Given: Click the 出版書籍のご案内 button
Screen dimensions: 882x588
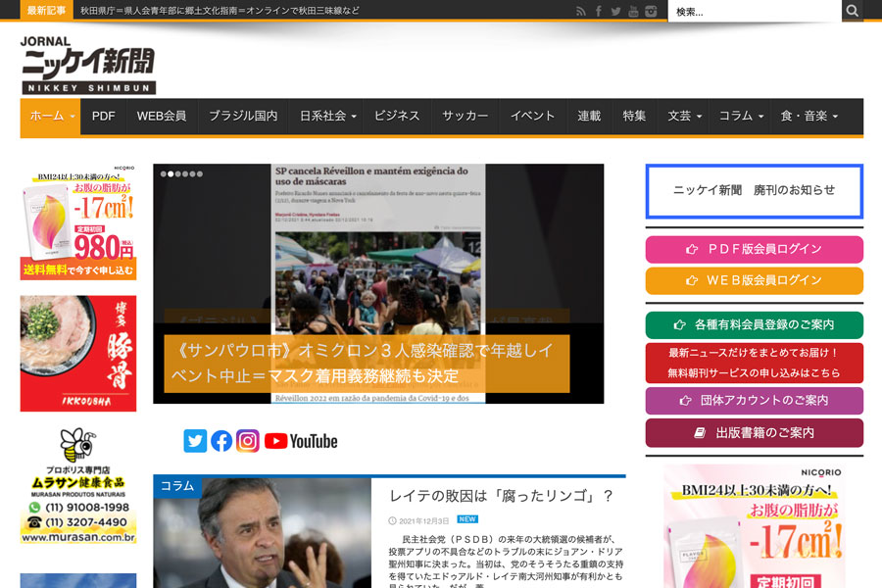Looking at the screenshot, I should pyautogui.click(x=755, y=433).
